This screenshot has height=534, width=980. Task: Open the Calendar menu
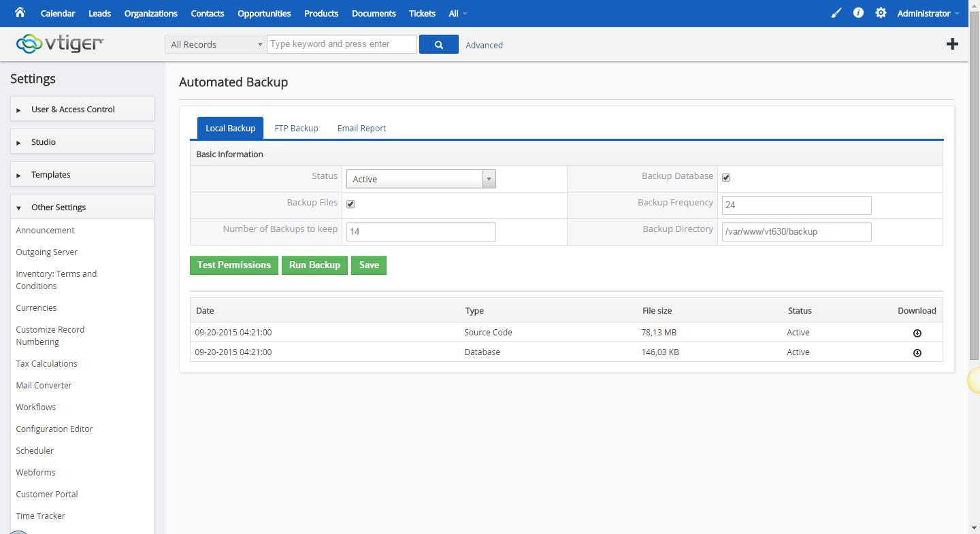(58, 14)
